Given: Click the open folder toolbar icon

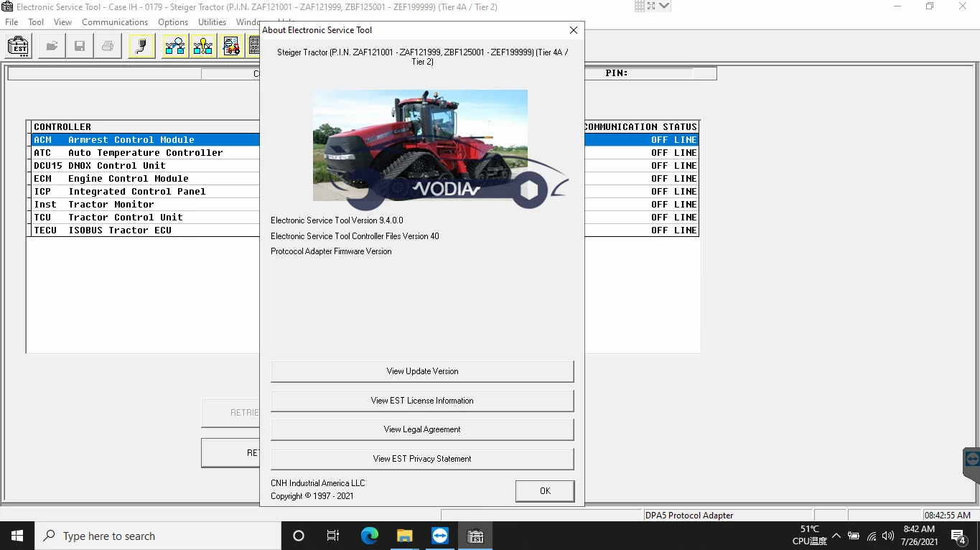Looking at the screenshot, I should (52, 47).
